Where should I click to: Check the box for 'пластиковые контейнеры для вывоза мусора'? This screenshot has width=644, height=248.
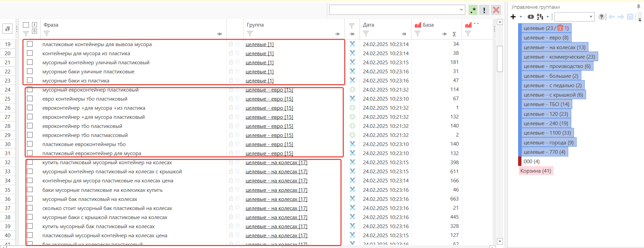coord(30,44)
